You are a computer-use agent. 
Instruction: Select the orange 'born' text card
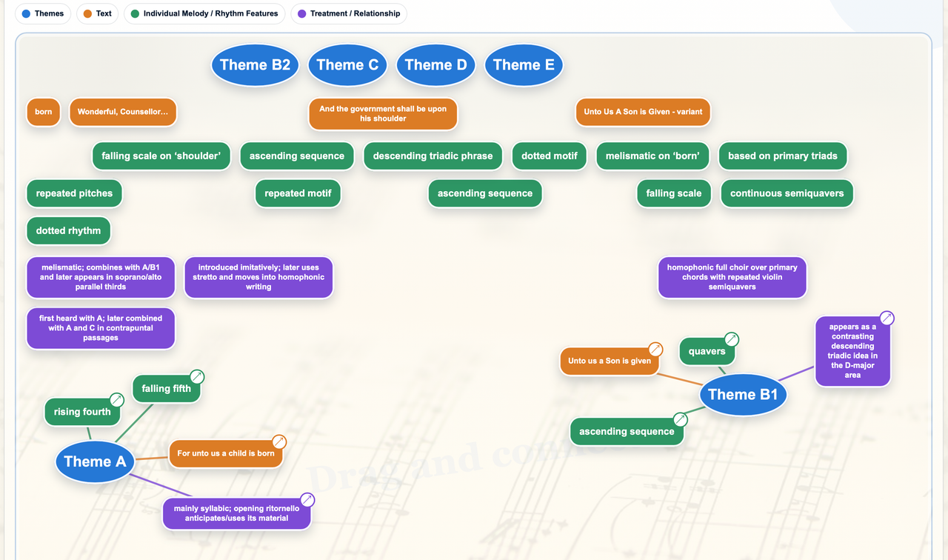pyautogui.click(x=44, y=112)
